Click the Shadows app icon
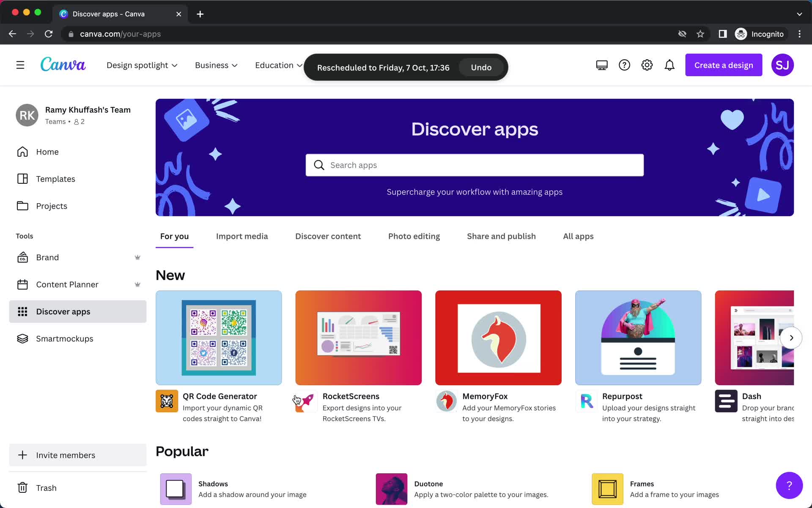Screen dimensions: 812x508 (176, 489)
